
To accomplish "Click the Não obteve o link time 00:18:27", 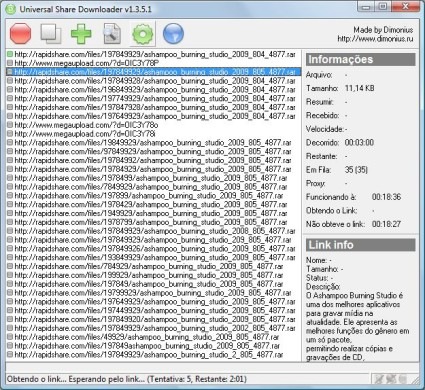I will point(386,224).
